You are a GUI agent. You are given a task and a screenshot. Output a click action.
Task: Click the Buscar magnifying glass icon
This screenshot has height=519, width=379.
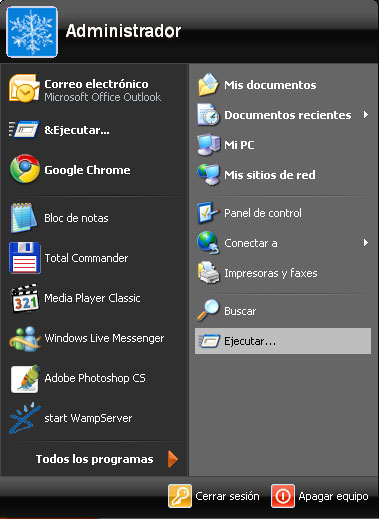click(208, 310)
